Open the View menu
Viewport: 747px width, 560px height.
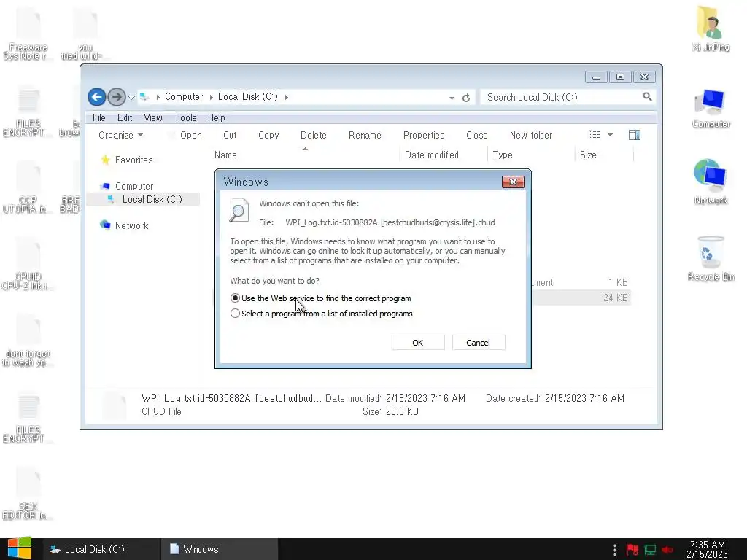(x=153, y=117)
